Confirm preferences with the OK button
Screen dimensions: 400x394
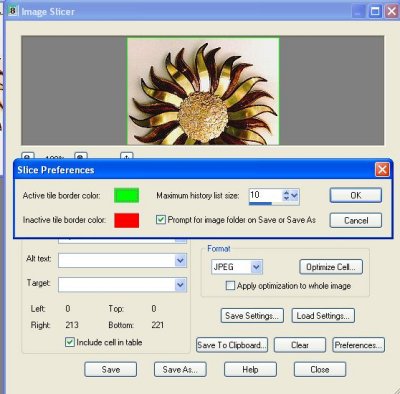[x=356, y=195]
